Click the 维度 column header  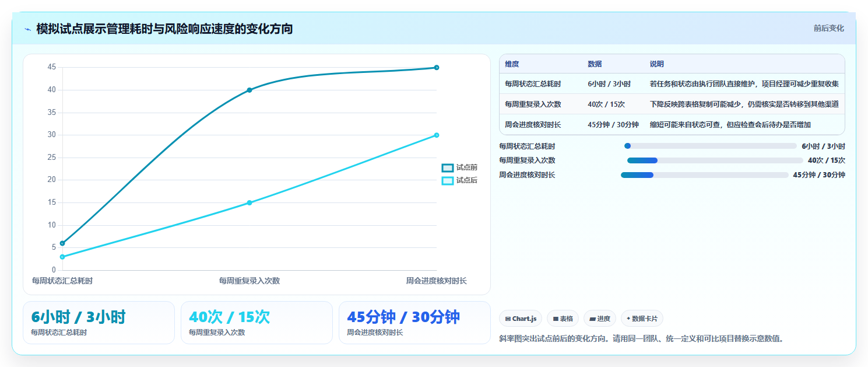pos(512,64)
